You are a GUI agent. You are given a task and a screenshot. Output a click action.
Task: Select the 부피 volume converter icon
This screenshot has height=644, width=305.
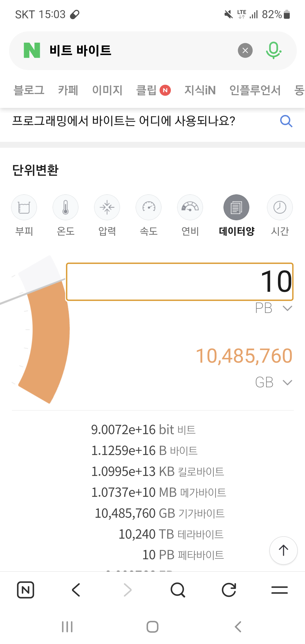[24, 208]
